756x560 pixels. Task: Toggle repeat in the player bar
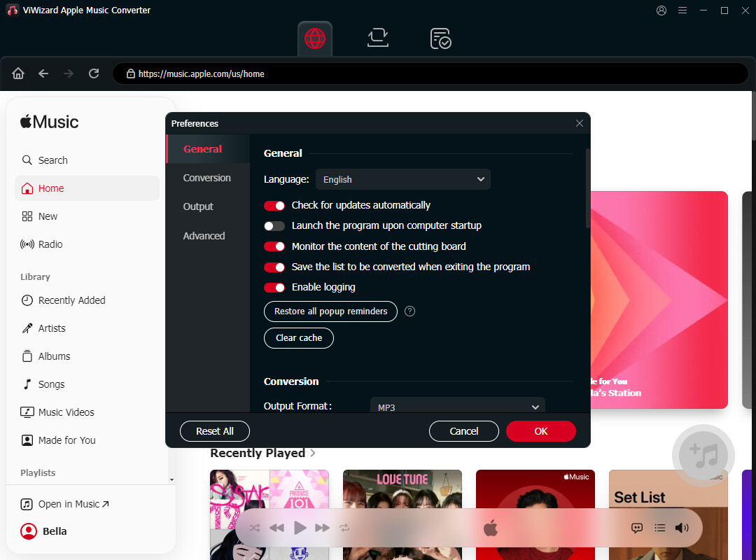click(344, 528)
